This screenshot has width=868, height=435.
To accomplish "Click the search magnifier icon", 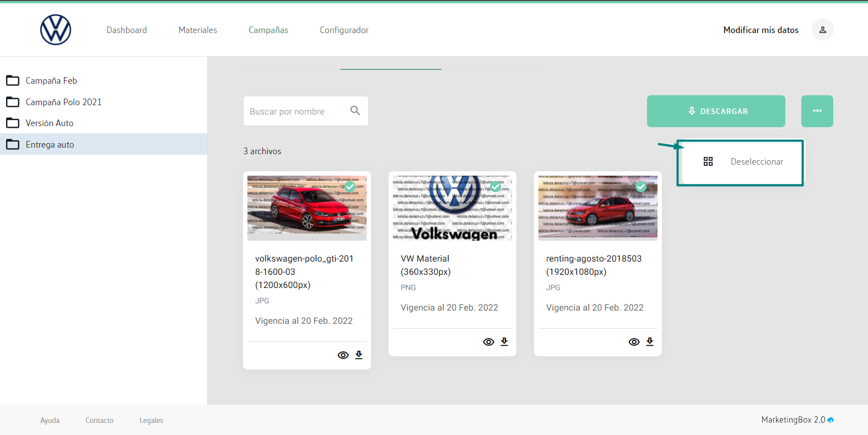I will [x=355, y=111].
